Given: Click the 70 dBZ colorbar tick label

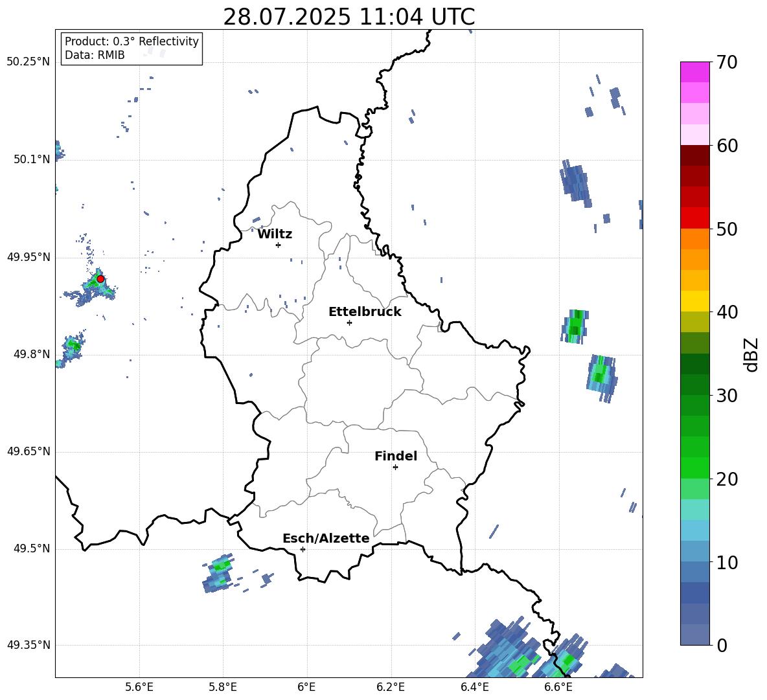Looking at the screenshot, I should [727, 63].
